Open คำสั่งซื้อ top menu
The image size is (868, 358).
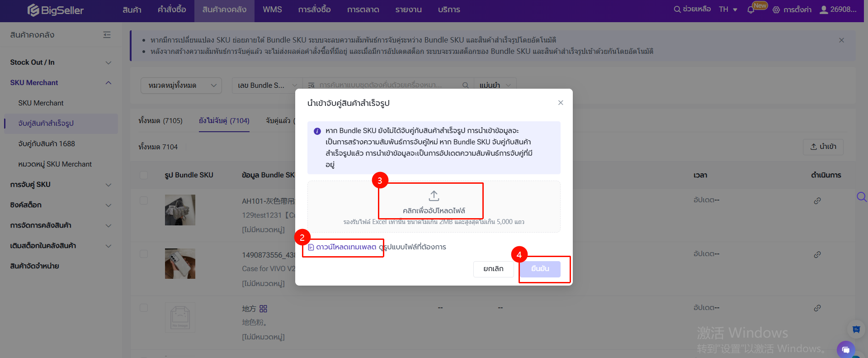coord(172,10)
